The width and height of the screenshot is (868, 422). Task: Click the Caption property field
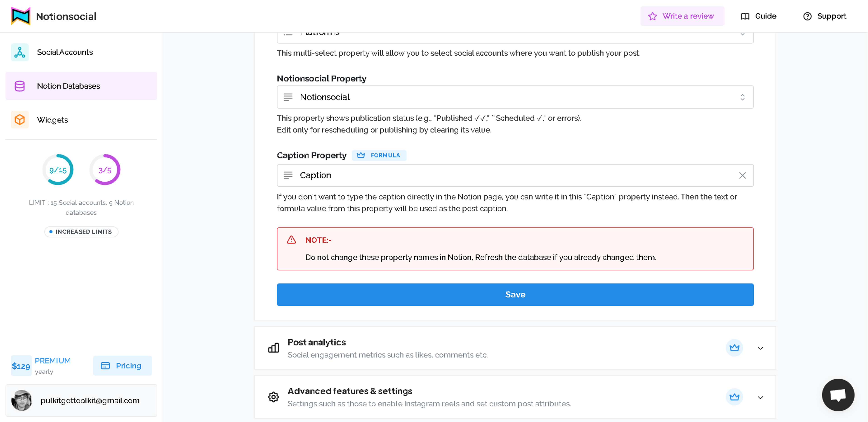click(505, 175)
